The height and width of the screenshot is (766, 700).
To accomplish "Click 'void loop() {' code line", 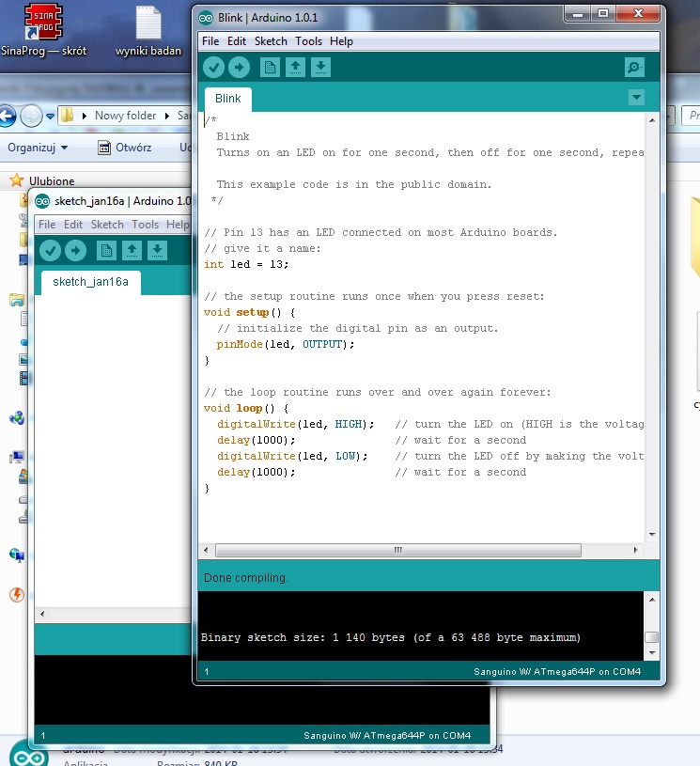I will coord(246,409).
